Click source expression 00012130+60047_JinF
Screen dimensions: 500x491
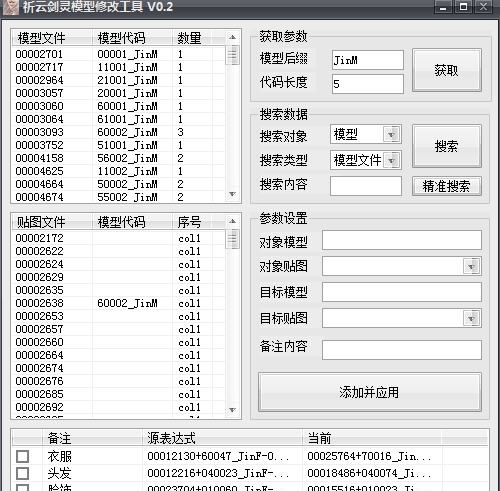click(218, 456)
